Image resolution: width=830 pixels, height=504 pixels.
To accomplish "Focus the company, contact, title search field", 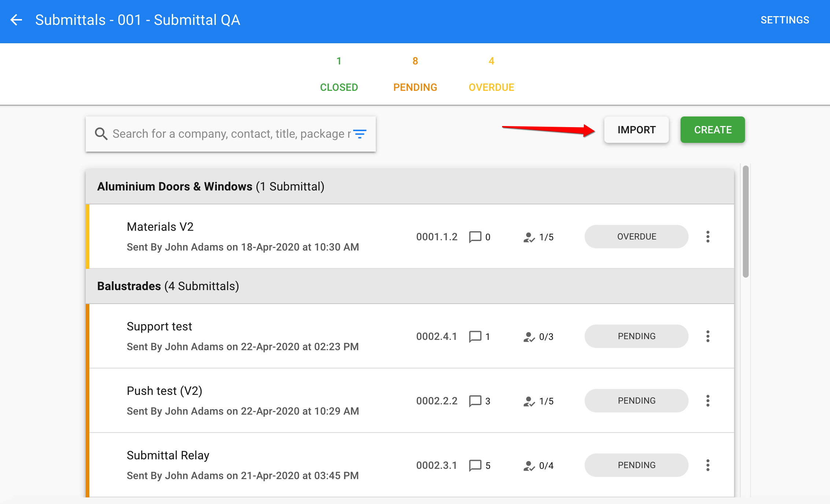I will [231, 134].
